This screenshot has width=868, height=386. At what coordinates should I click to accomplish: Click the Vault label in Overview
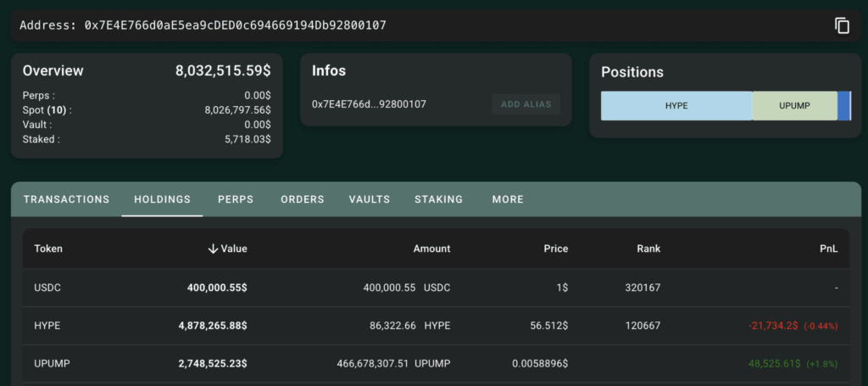tap(38, 125)
